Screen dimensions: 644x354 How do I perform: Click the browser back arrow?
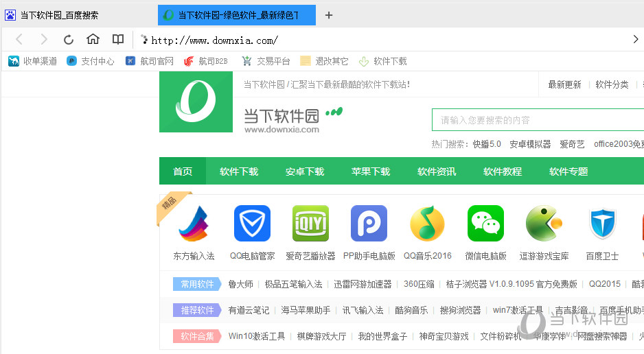coord(19,39)
